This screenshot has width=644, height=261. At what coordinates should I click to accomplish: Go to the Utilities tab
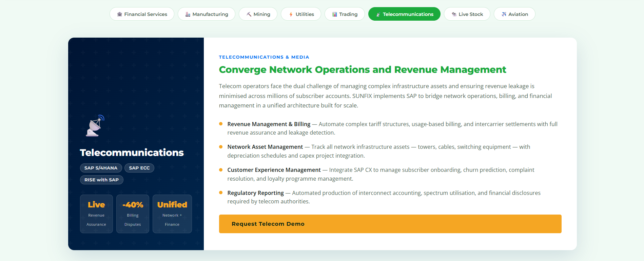tap(301, 14)
